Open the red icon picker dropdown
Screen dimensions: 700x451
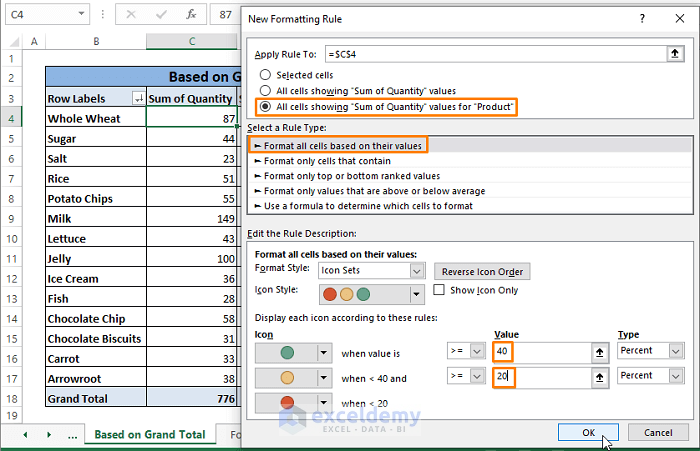pyautogui.click(x=324, y=402)
